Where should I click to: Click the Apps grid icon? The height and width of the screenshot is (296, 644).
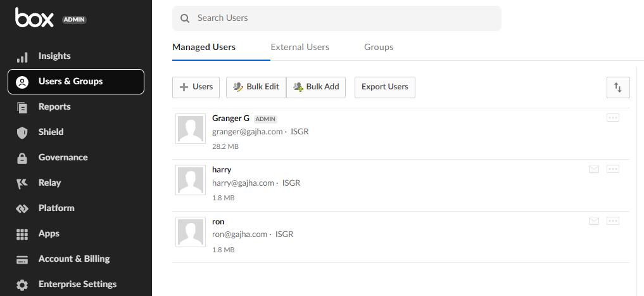point(22,235)
